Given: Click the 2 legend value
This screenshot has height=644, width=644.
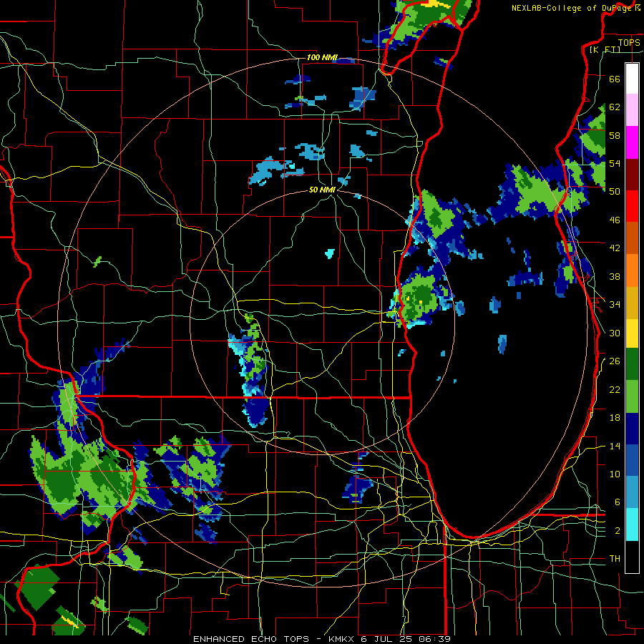Looking at the screenshot, I should coord(618,531).
